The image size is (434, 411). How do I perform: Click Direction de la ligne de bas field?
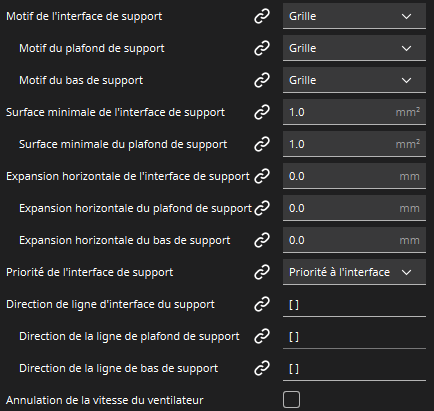pyautogui.click(x=354, y=368)
